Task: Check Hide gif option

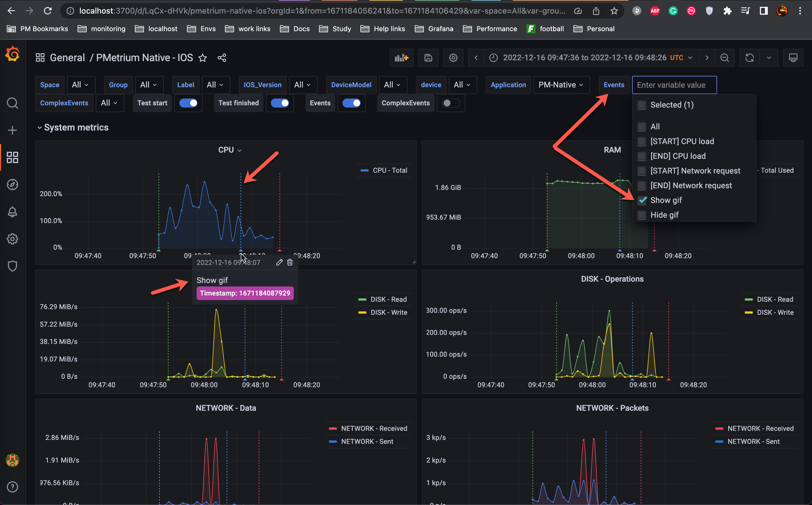Action: click(641, 215)
